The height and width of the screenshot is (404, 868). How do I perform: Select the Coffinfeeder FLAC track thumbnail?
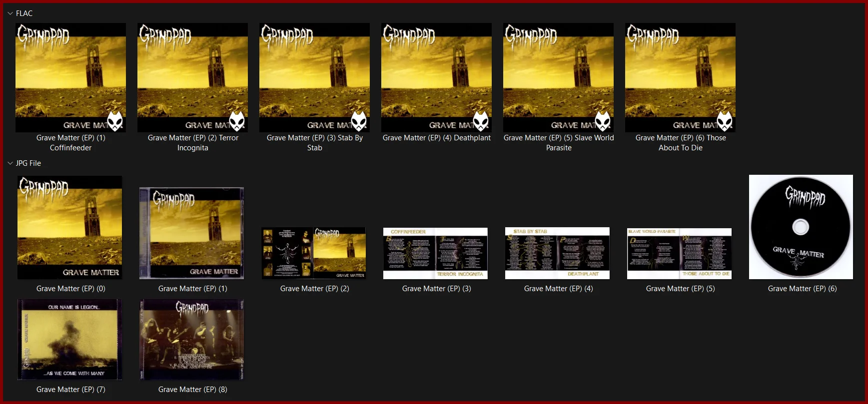(70, 77)
